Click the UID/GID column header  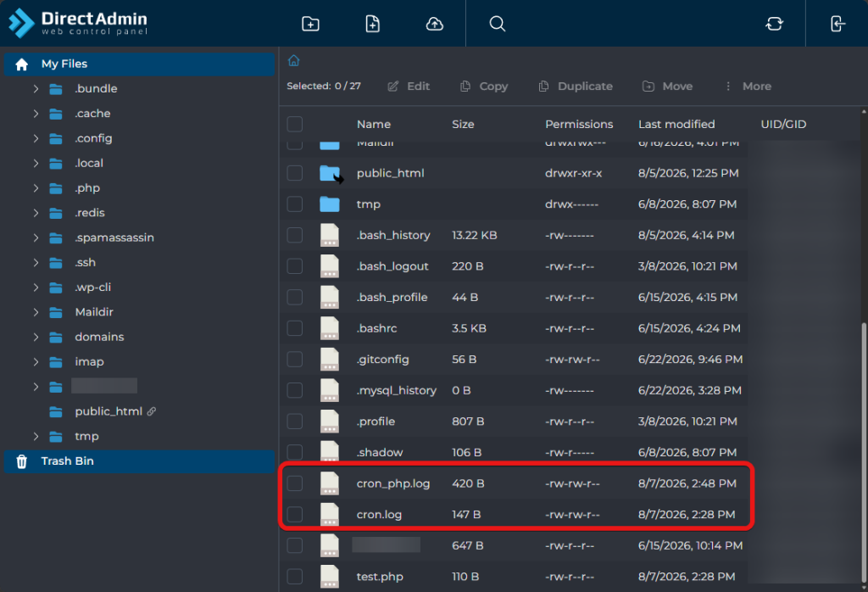(783, 124)
